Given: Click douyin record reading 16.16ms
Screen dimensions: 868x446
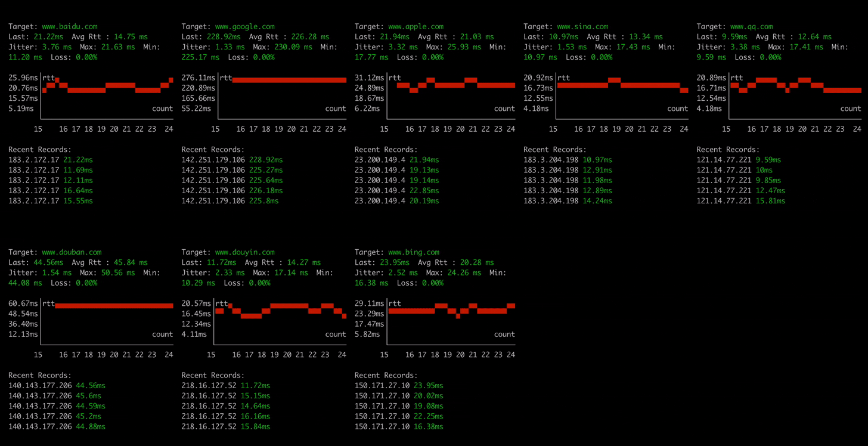Looking at the screenshot, I should coord(255,417).
